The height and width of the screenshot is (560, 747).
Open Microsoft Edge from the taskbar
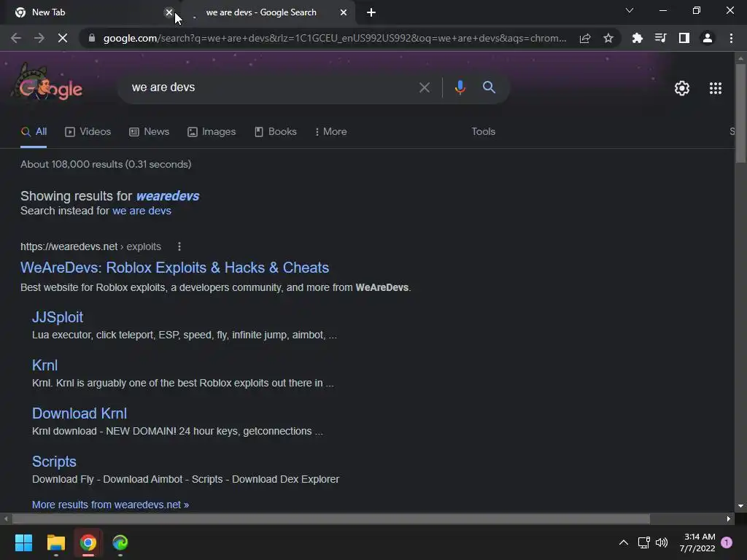coord(120,542)
